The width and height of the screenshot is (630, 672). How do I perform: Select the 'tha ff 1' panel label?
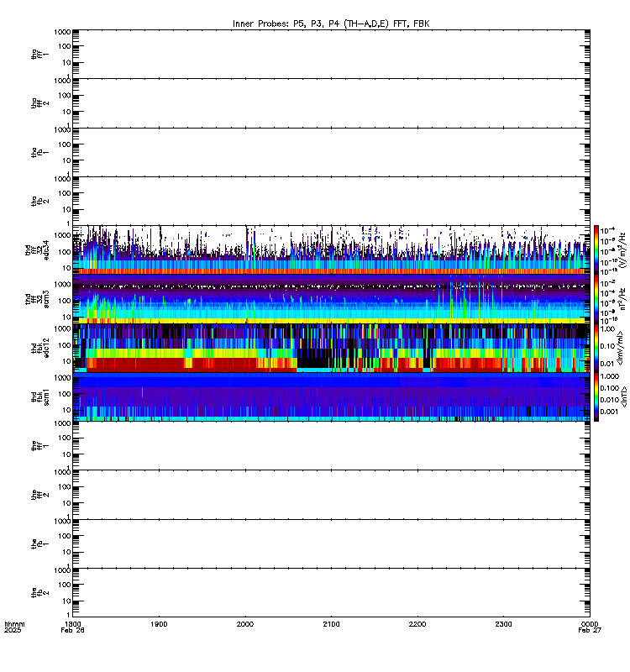pos(39,55)
